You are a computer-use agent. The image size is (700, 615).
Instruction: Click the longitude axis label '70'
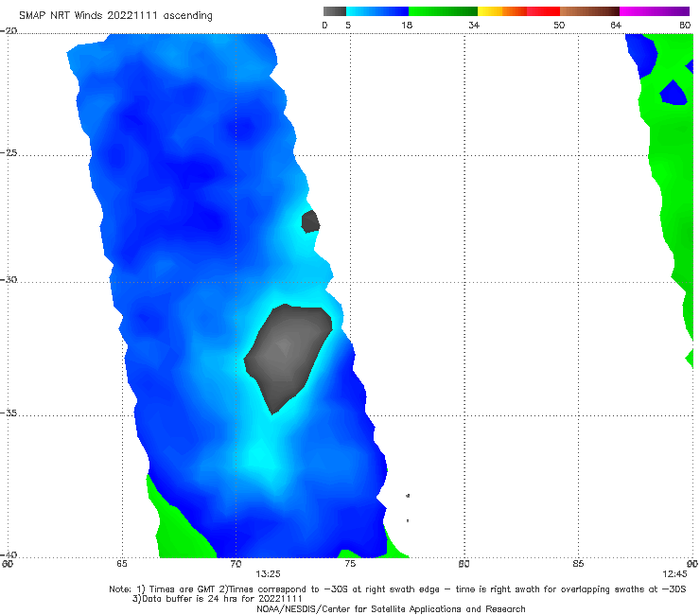(x=236, y=564)
